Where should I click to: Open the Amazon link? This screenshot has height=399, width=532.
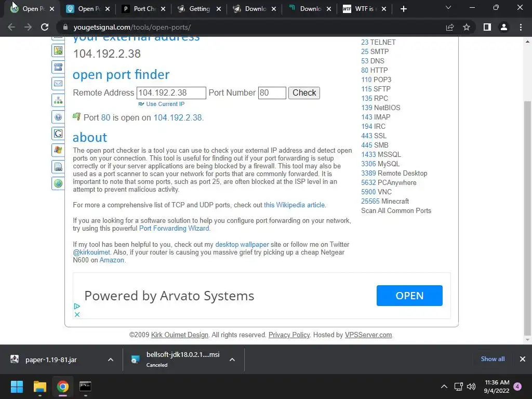coord(112,260)
